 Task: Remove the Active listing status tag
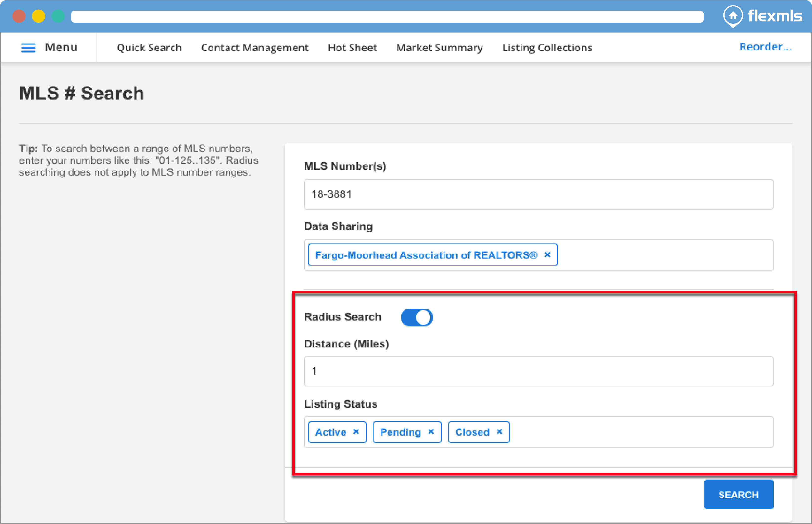pyautogui.click(x=356, y=432)
